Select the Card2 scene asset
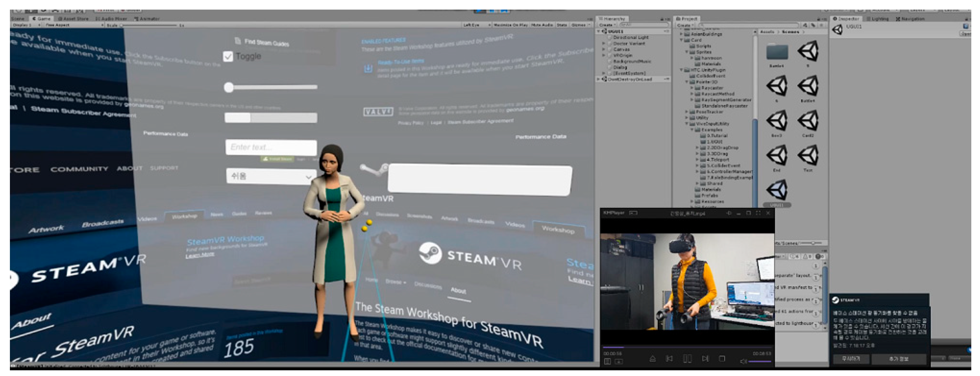The height and width of the screenshot is (376, 980). [808, 121]
